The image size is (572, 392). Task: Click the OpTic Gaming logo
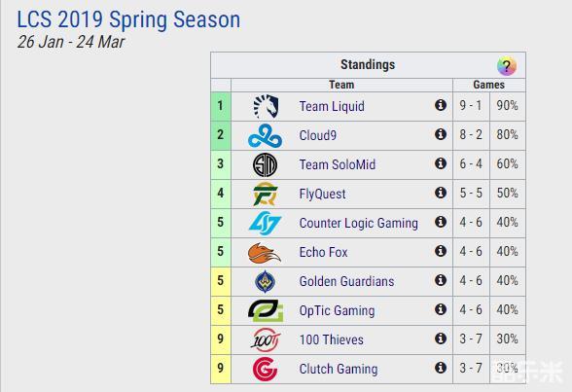click(x=266, y=310)
